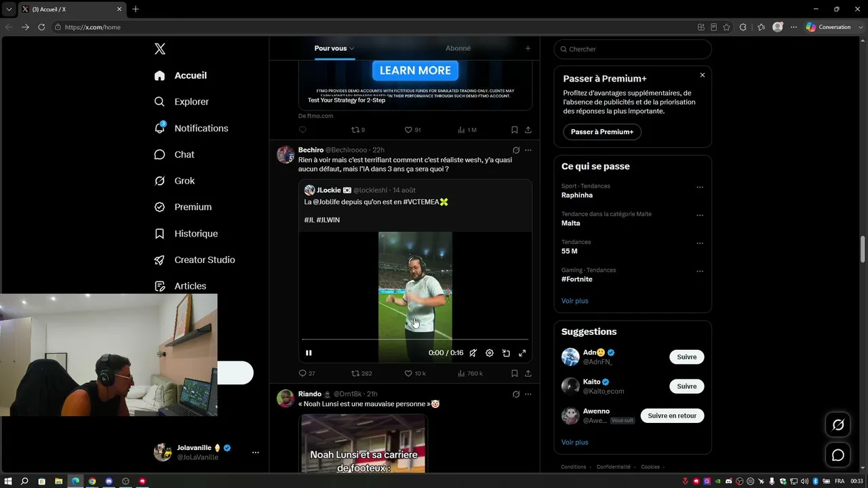Bookmark the ftmo.com ad post
This screenshot has height=488, width=868.
(515, 130)
